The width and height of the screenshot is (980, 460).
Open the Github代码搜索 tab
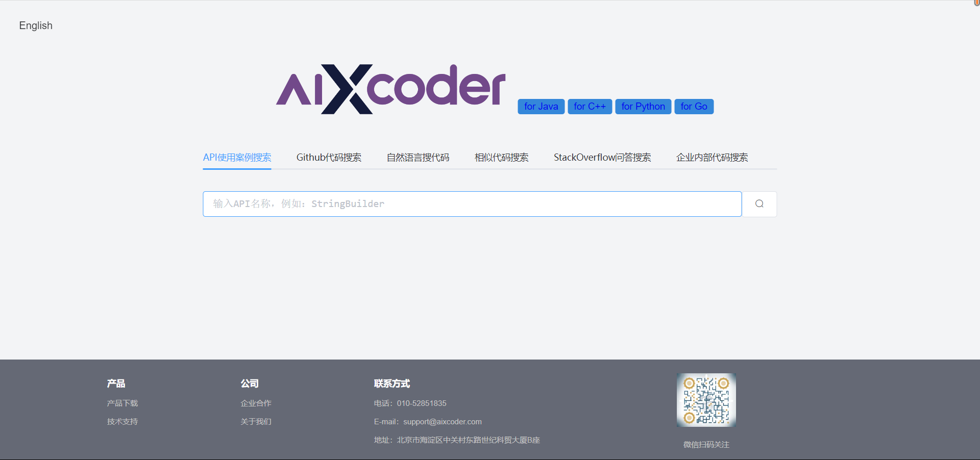329,157
